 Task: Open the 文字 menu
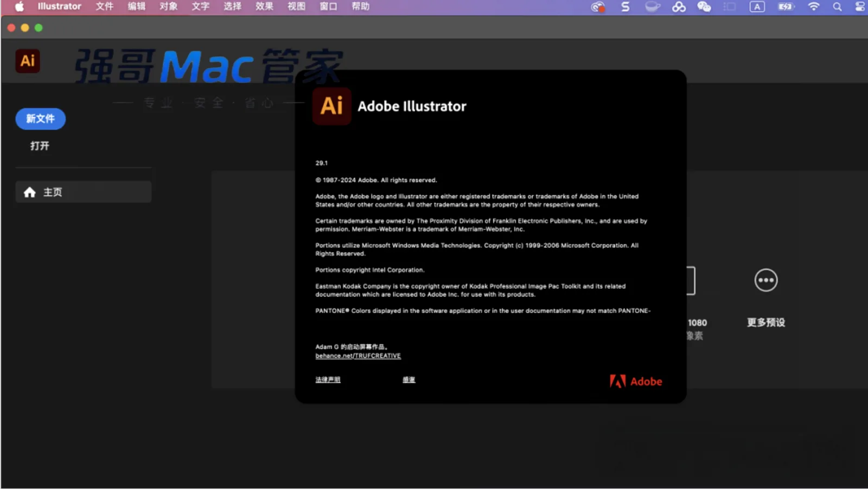click(200, 7)
